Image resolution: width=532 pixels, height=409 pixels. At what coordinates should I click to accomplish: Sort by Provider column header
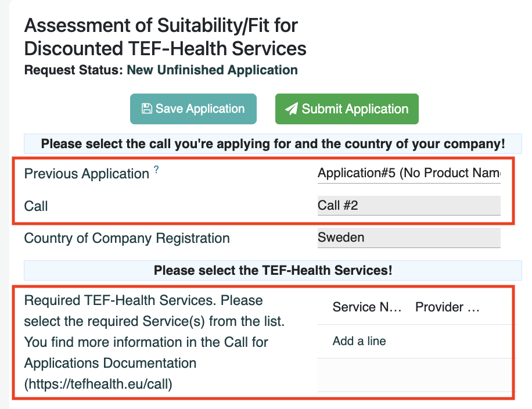(x=448, y=307)
